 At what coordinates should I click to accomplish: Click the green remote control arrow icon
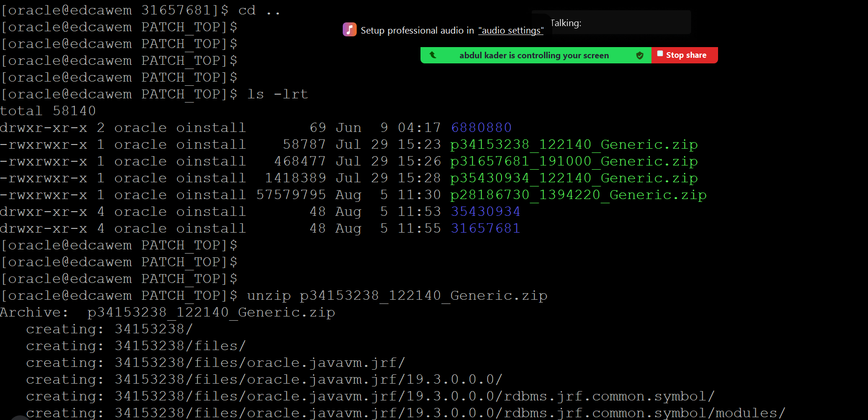tap(433, 55)
